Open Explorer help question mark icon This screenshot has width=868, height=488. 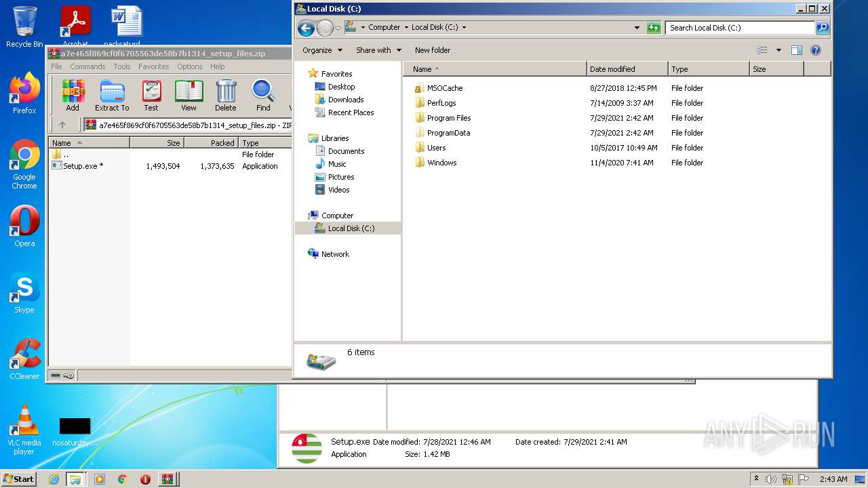816,50
